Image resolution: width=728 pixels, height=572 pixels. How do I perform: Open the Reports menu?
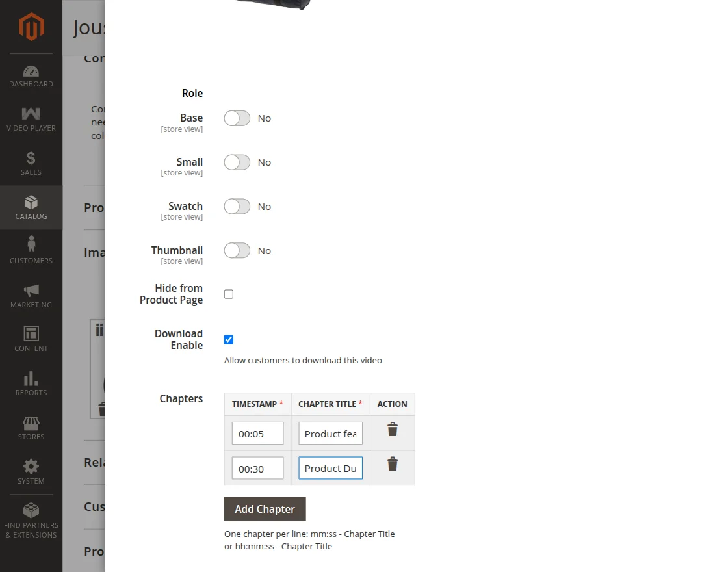click(31, 384)
